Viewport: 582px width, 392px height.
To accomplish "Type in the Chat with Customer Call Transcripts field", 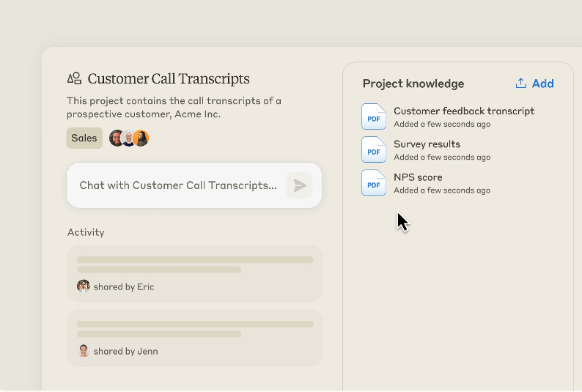I will click(178, 185).
